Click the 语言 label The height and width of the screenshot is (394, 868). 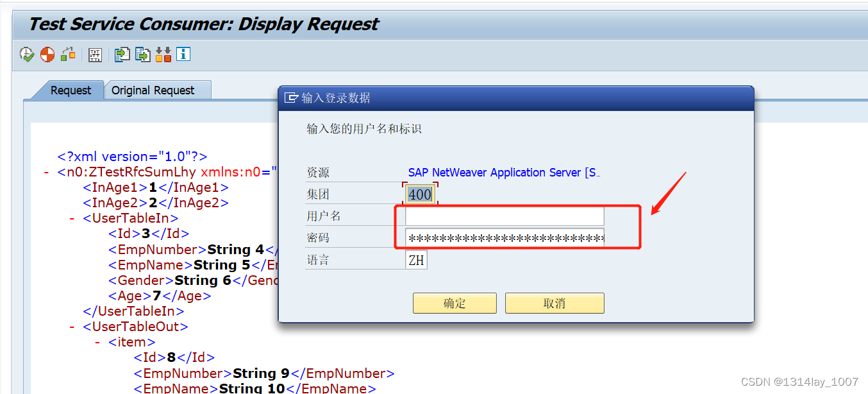(x=318, y=260)
